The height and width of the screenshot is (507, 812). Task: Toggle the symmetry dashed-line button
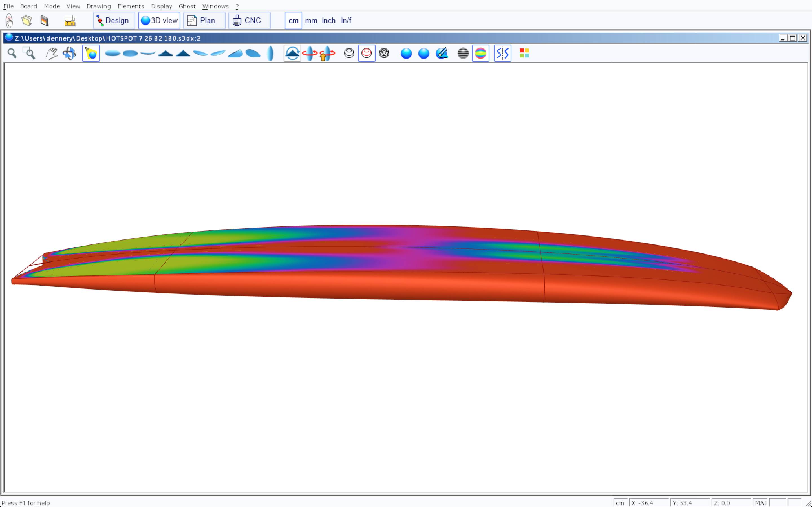pyautogui.click(x=502, y=53)
